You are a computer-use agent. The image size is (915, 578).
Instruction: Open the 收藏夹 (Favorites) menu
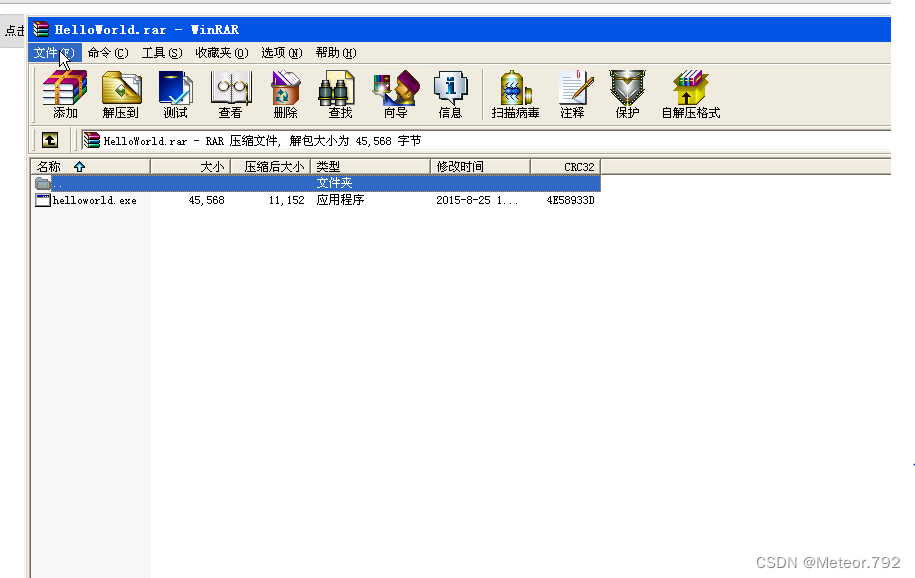[x=222, y=53]
